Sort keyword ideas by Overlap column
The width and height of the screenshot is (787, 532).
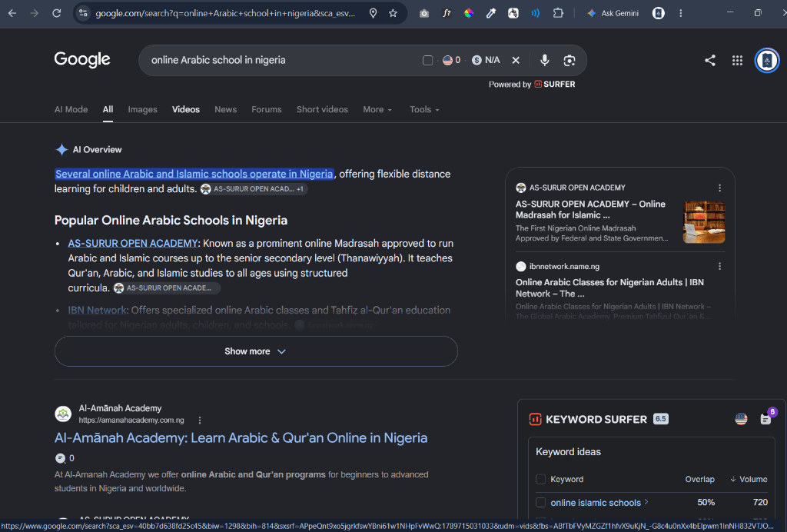click(x=699, y=479)
